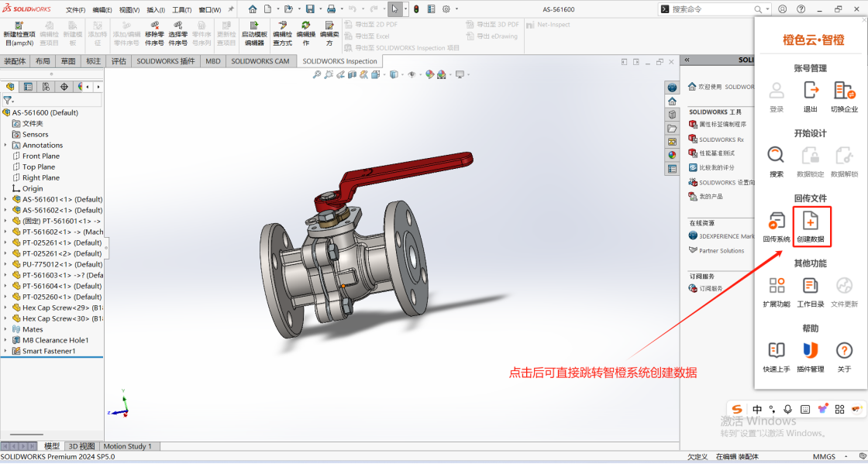This screenshot has height=464, width=868.
Task: Switch to the 装配体 ribbon tab
Action: click(x=15, y=61)
